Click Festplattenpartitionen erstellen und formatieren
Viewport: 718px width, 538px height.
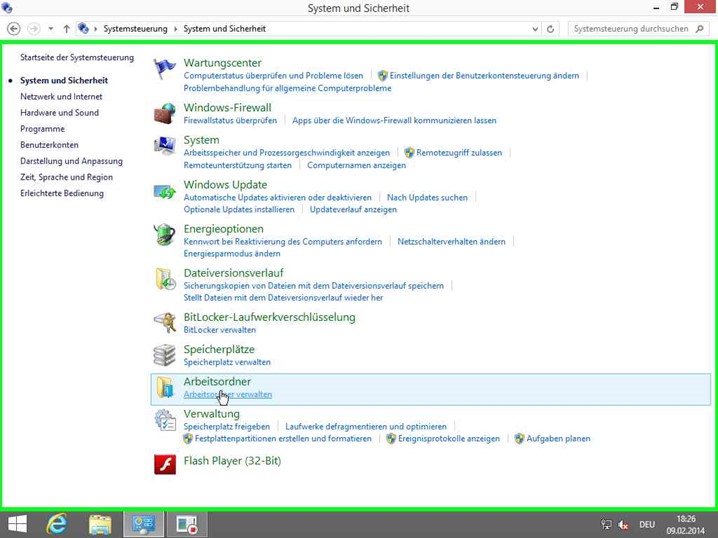tap(283, 439)
